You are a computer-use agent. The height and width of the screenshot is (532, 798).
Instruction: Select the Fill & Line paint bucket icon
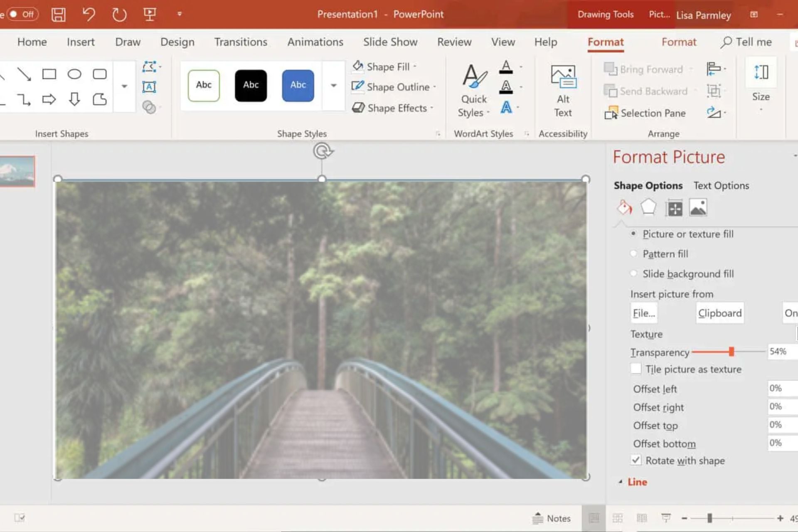pos(624,207)
